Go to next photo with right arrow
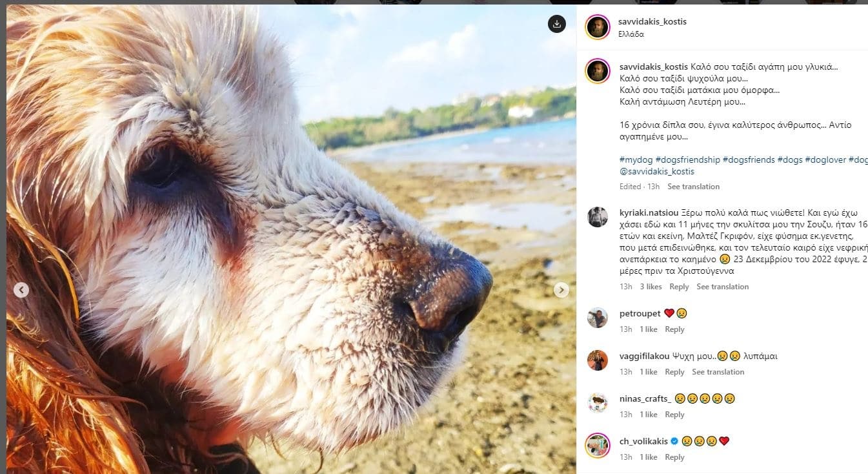Screen dimensions: 868x474 pos(561,290)
